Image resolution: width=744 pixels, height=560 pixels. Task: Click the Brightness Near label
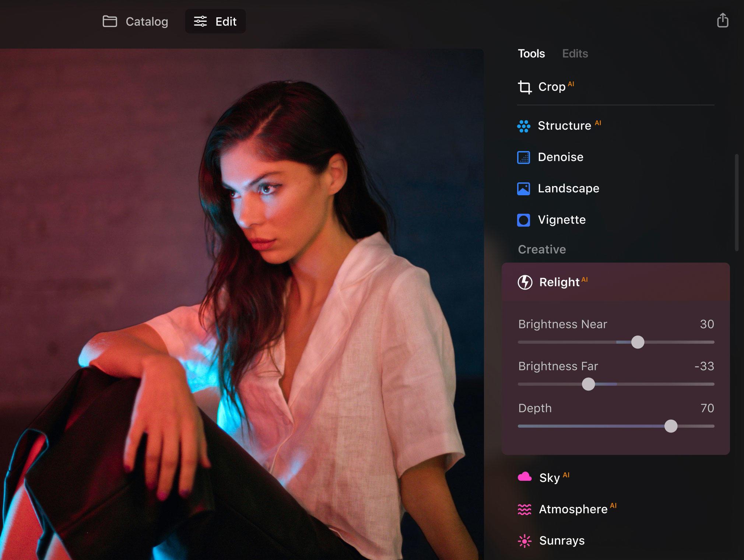click(x=562, y=324)
